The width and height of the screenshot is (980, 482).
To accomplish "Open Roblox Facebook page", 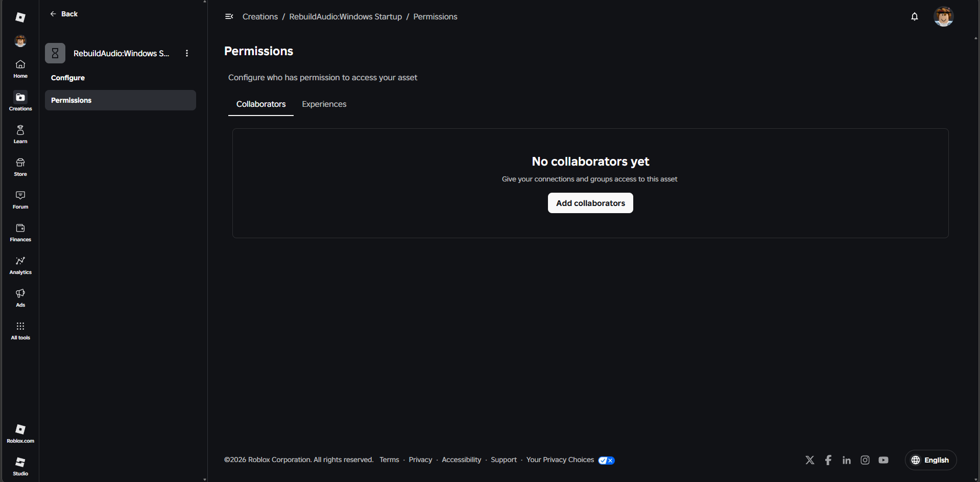I will click(828, 460).
